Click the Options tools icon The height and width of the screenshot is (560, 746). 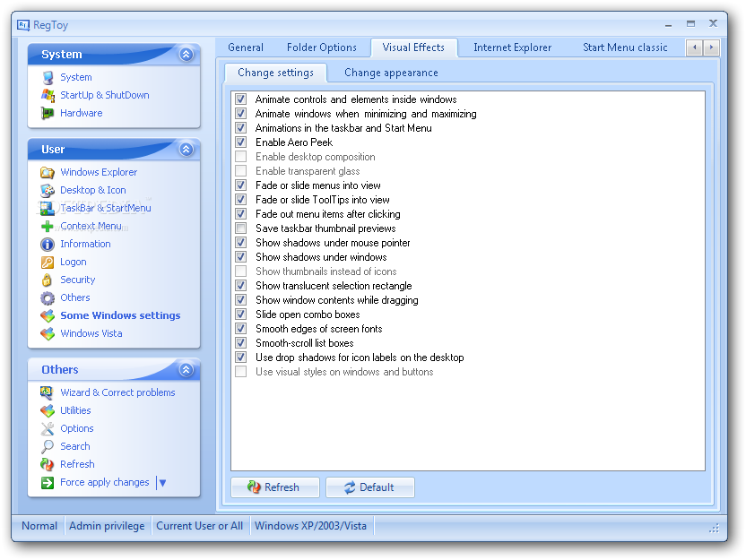(x=48, y=429)
